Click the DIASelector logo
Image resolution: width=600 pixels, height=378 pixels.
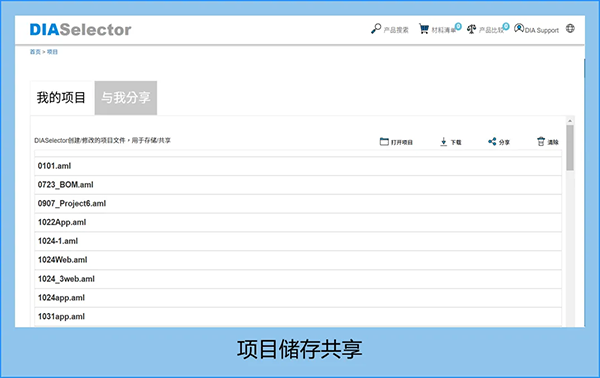pos(80,29)
